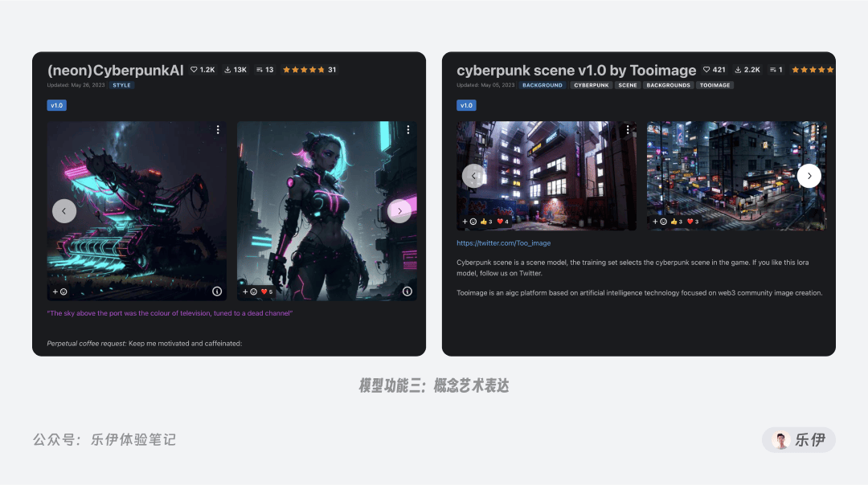Go to next image in cyberpunk scene carousel
The image size is (868, 485).
pos(809,176)
